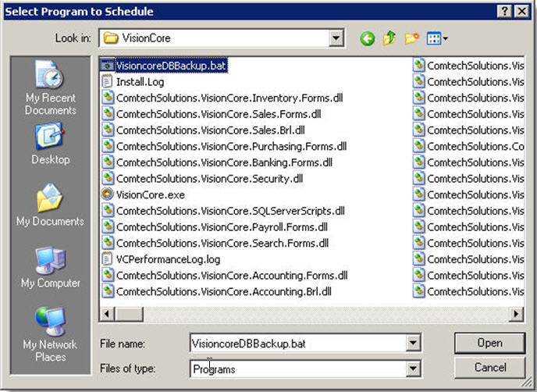Go back using the green arrow icon
Image resolution: width=537 pixels, height=392 pixels.
367,38
